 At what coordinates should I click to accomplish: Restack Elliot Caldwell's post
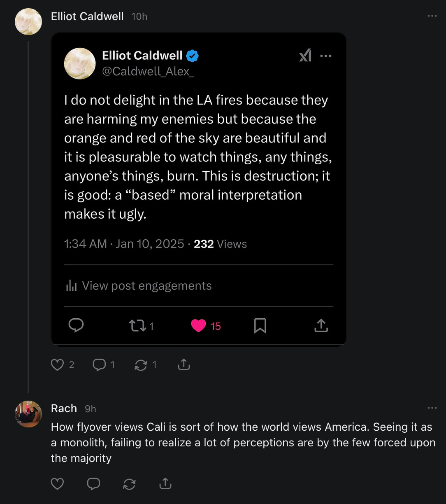[141, 365]
